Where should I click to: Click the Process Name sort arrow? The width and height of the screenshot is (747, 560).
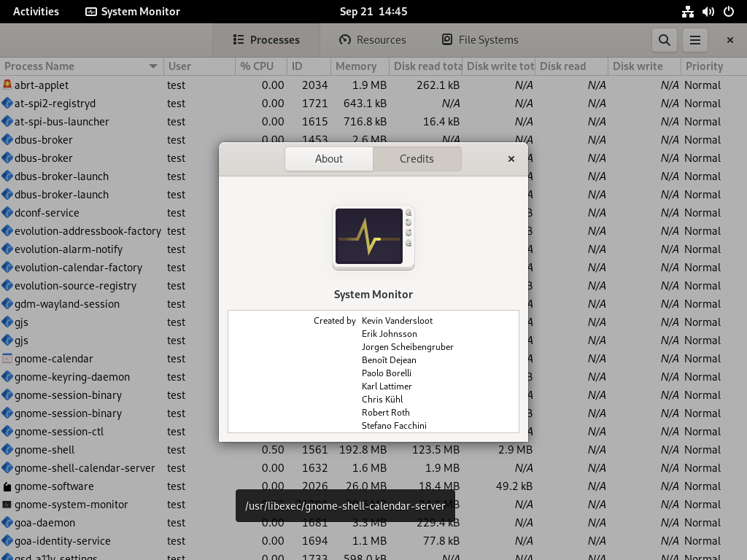click(153, 66)
